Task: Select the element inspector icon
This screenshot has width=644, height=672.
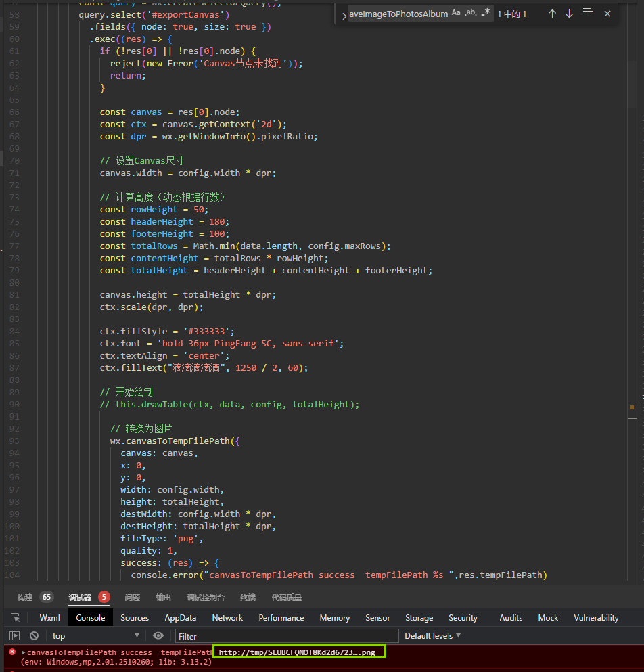Action: click(16, 618)
